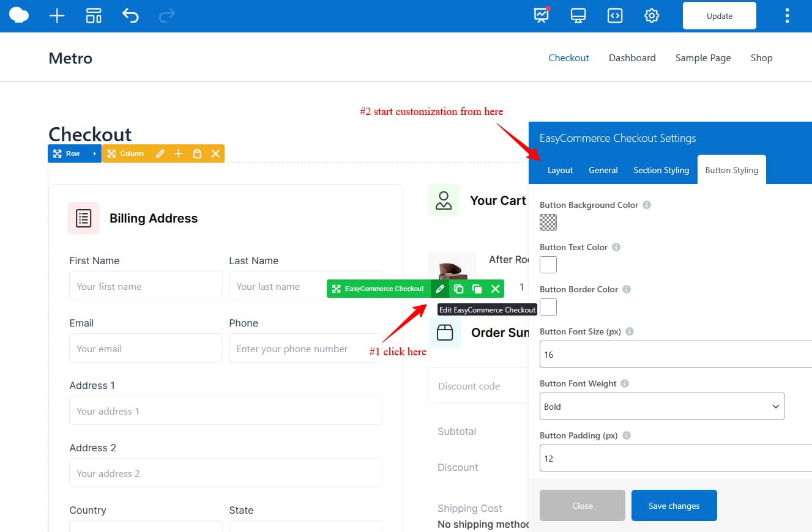Open the Section Styling tab
The height and width of the screenshot is (532, 812).
pos(661,170)
